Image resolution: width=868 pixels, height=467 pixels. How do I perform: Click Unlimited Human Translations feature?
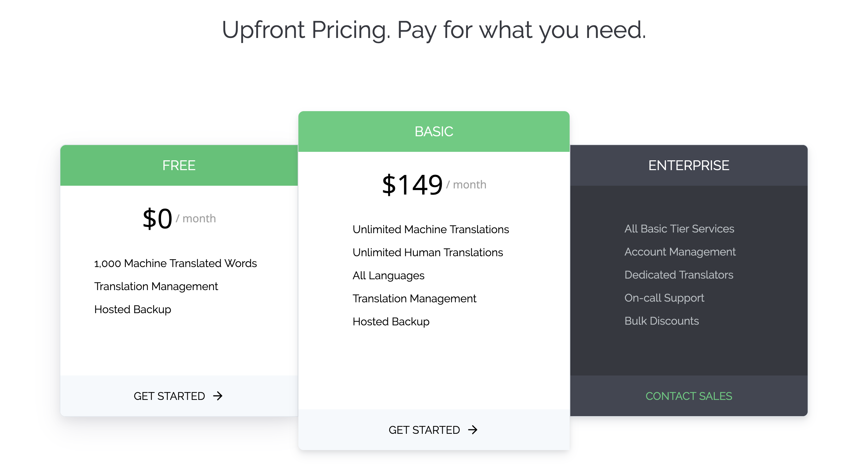click(x=428, y=252)
